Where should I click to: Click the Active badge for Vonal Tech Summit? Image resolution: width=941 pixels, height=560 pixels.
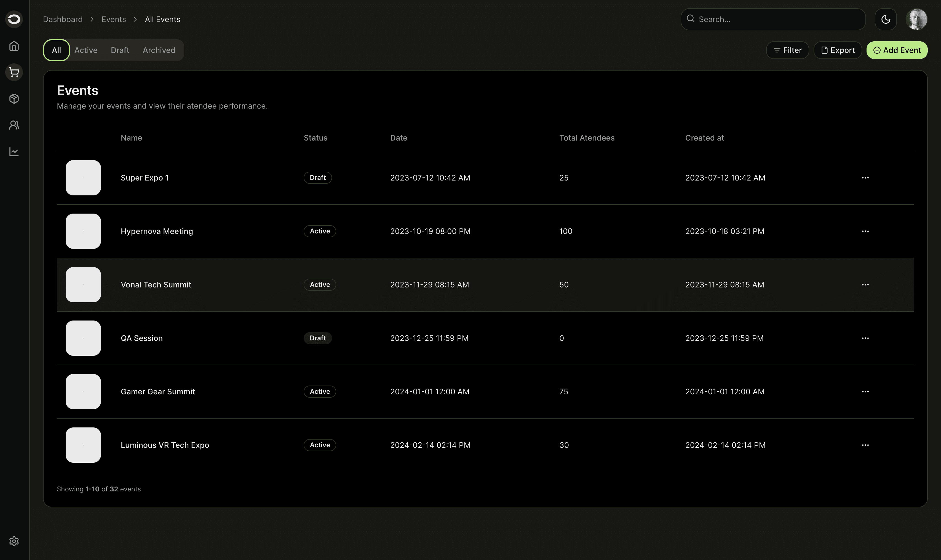point(320,285)
